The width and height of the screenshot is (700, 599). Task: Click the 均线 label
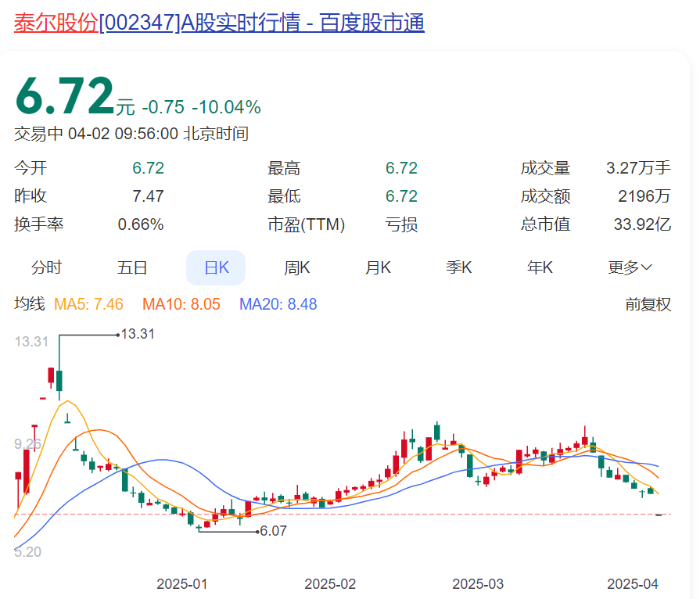click(30, 304)
